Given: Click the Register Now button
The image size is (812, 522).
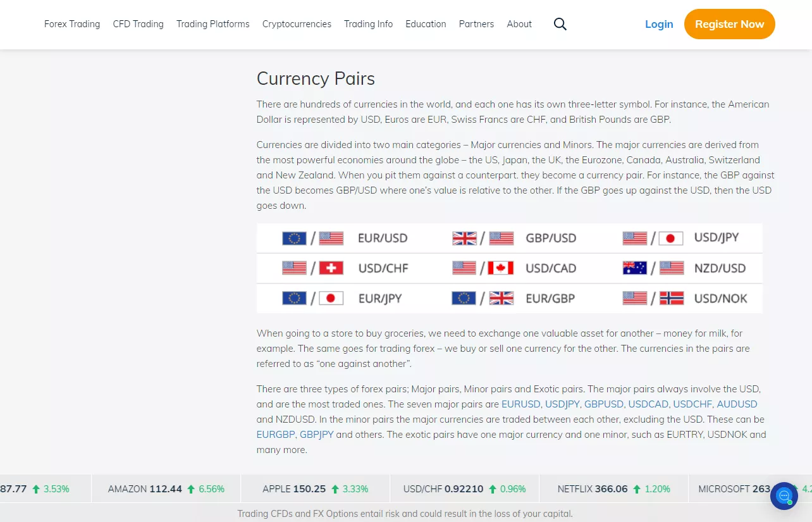Looking at the screenshot, I should pyautogui.click(x=729, y=24).
